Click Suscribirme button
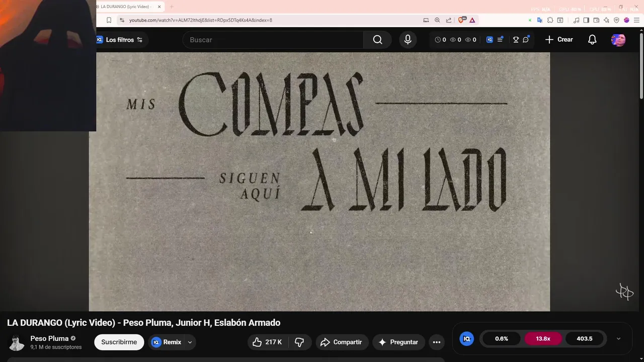 (x=119, y=342)
